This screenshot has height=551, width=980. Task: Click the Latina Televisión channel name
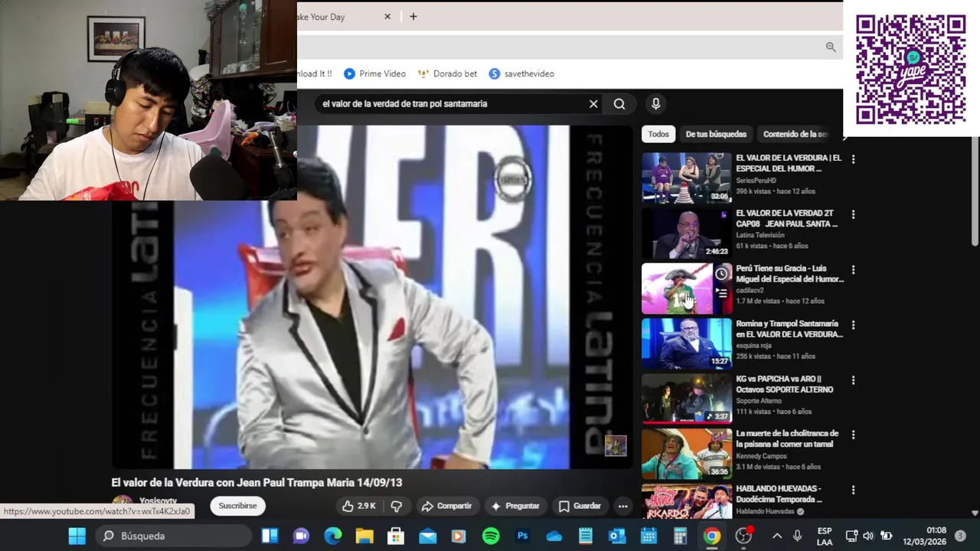pos(760,236)
